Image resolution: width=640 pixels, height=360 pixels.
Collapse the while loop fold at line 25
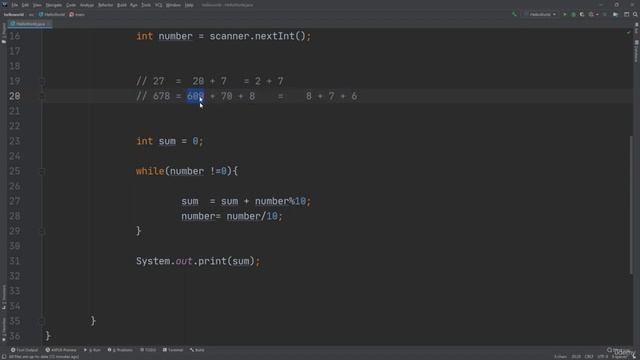click(x=42, y=171)
